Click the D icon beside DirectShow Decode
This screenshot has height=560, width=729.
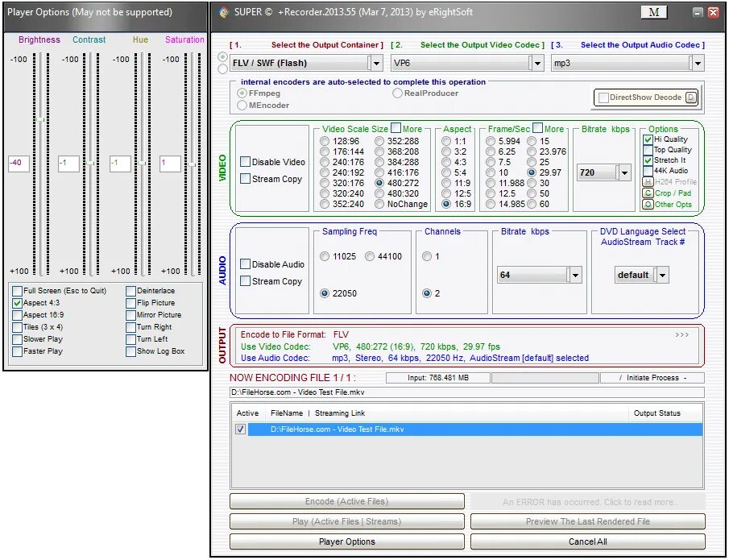[691, 97]
